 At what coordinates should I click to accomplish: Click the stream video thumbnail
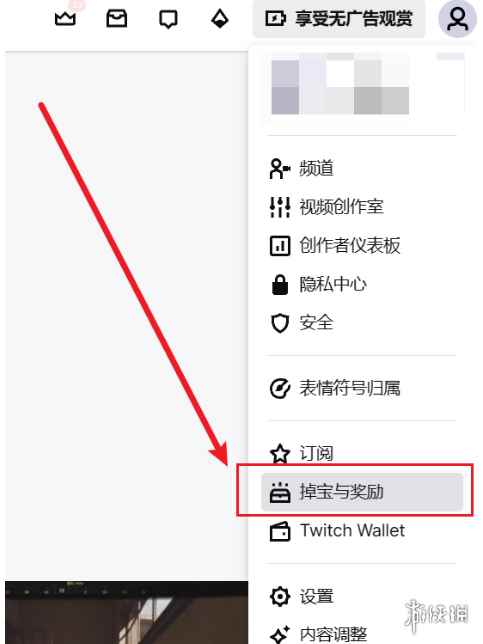[x=126, y=612]
